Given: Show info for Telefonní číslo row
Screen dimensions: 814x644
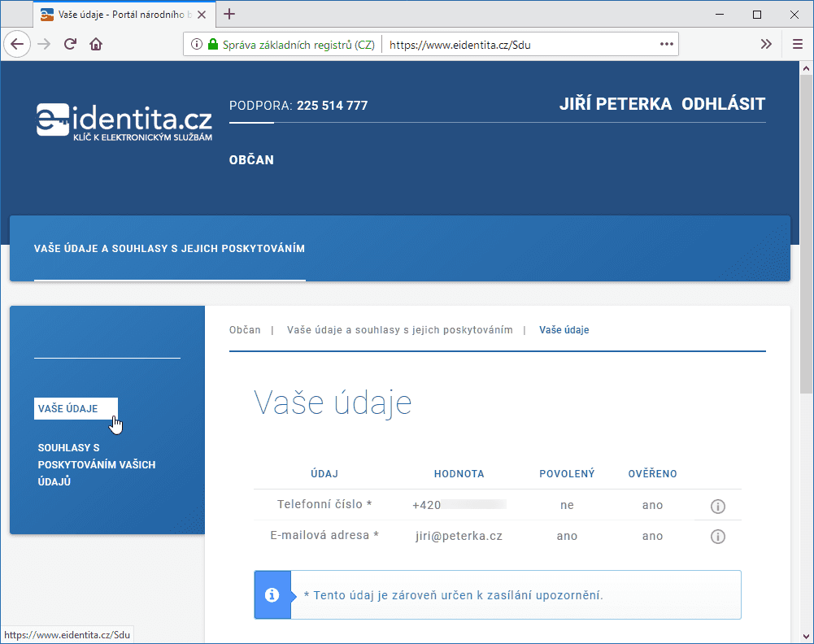Looking at the screenshot, I should pyautogui.click(x=717, y=506).
